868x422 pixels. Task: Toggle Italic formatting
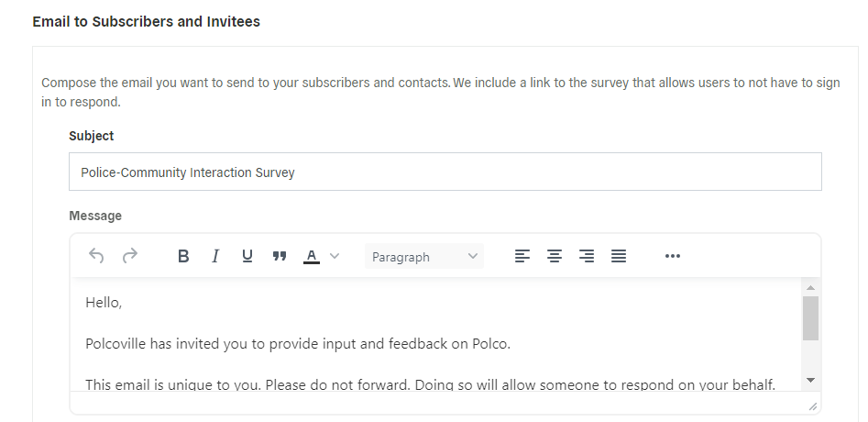coord(215,257)
